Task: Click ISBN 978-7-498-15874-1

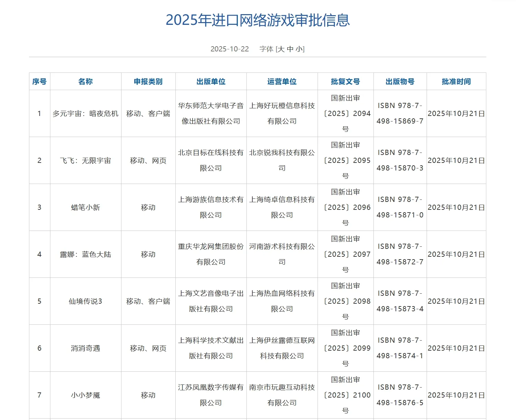Action: tap(400, 348)
